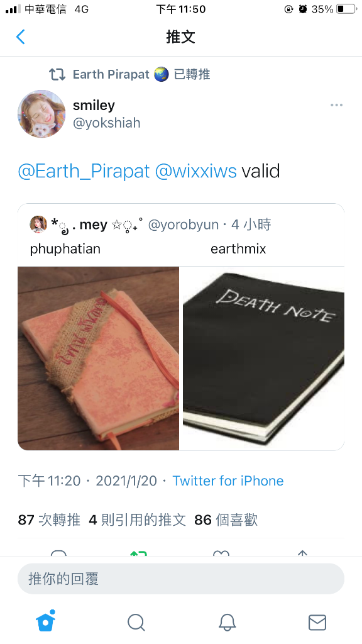Image resolution: width=362 pixels, height=644 pixels.
Task: Open smiley's profile avatar
Action: click(41, 114)
